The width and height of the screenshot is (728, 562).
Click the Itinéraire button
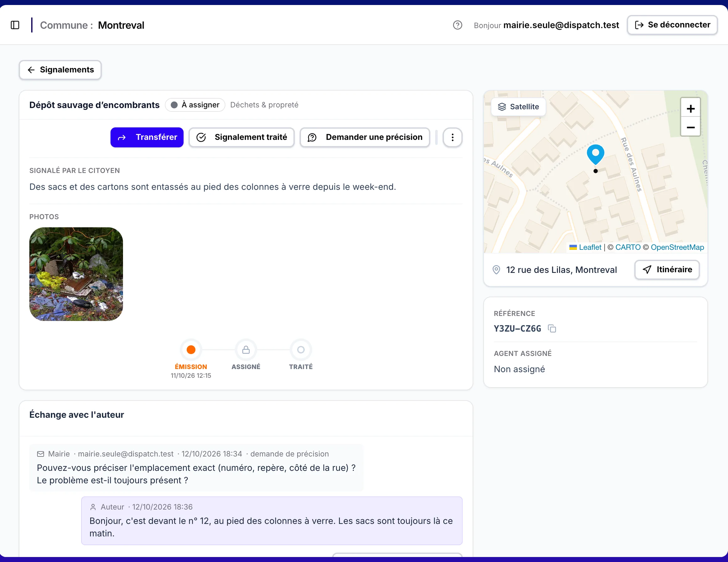(x=667, y=270)
